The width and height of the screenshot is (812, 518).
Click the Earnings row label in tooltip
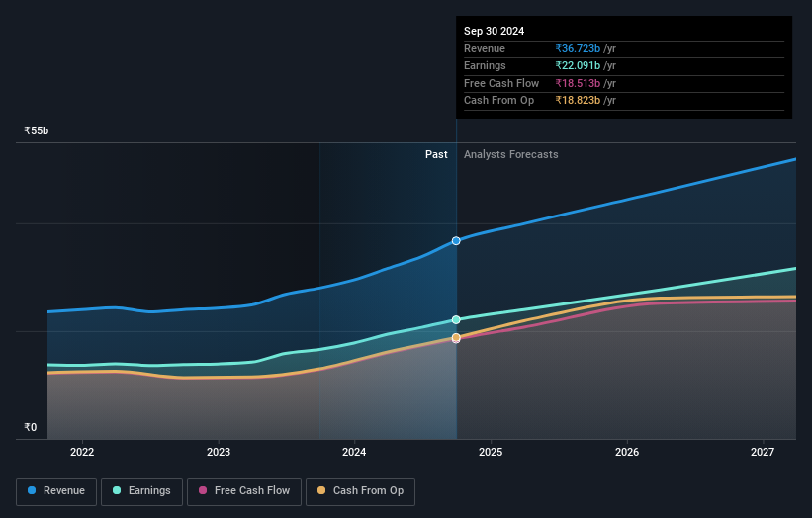coord(485,65)
